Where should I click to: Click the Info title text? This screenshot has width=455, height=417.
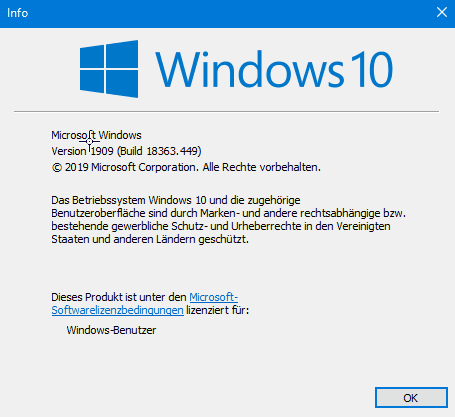[x=17, y=13]
